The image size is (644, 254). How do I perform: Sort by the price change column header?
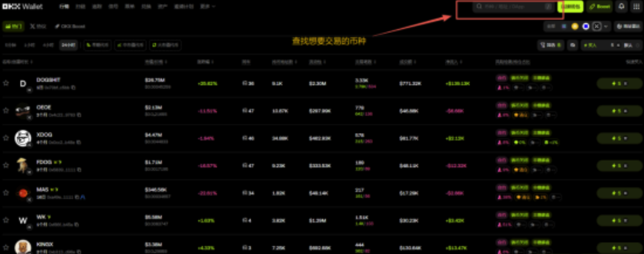[205, 62]
